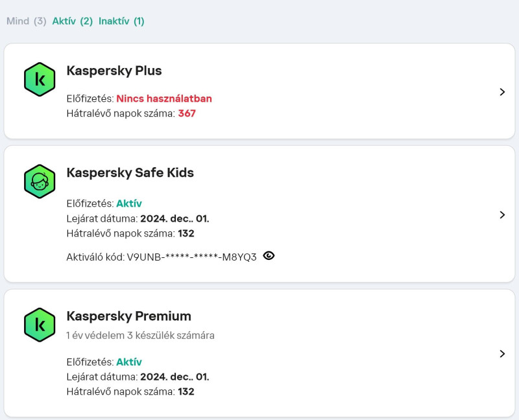Switch to the Inaktív (1) filter
Viewport: 519px width, 420px height.
(x=121, y=21)
